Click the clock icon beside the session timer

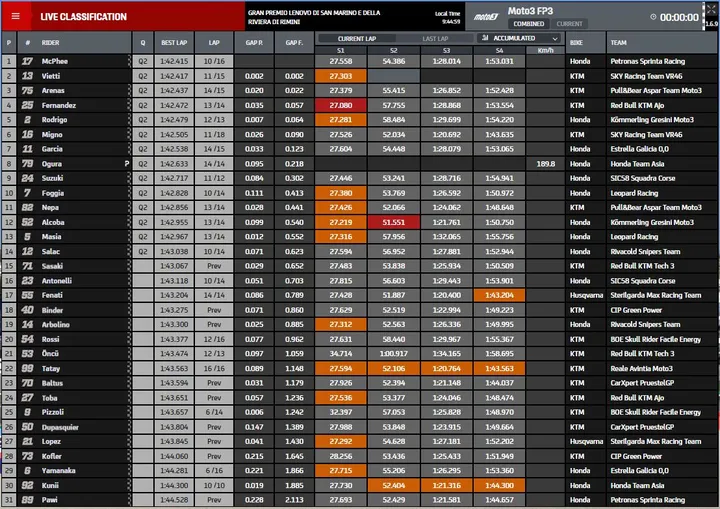tap(653, 17)
